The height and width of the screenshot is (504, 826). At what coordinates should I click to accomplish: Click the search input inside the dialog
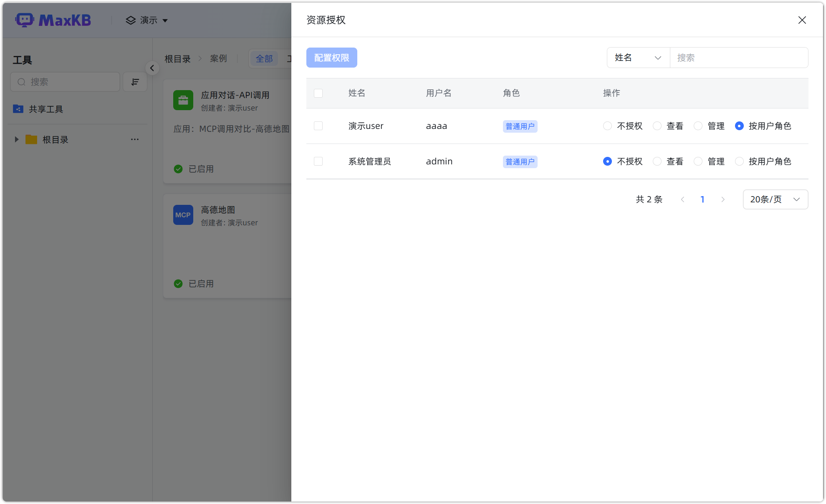[x=739, y=58]
